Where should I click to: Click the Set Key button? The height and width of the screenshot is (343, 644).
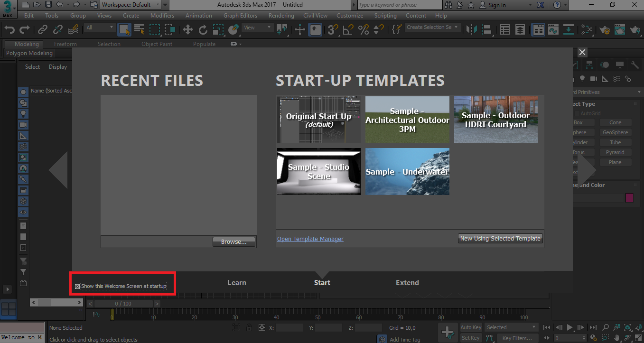coord(471,338)
